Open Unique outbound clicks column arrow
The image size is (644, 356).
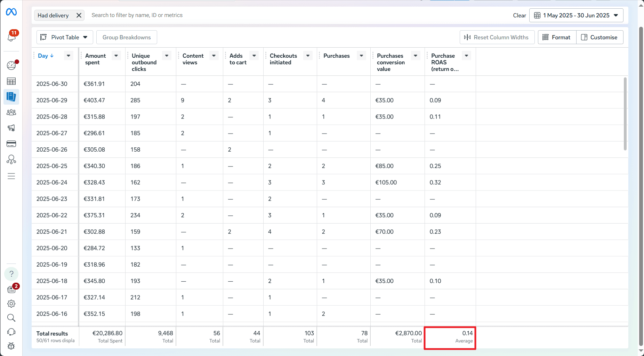(167, 56)
